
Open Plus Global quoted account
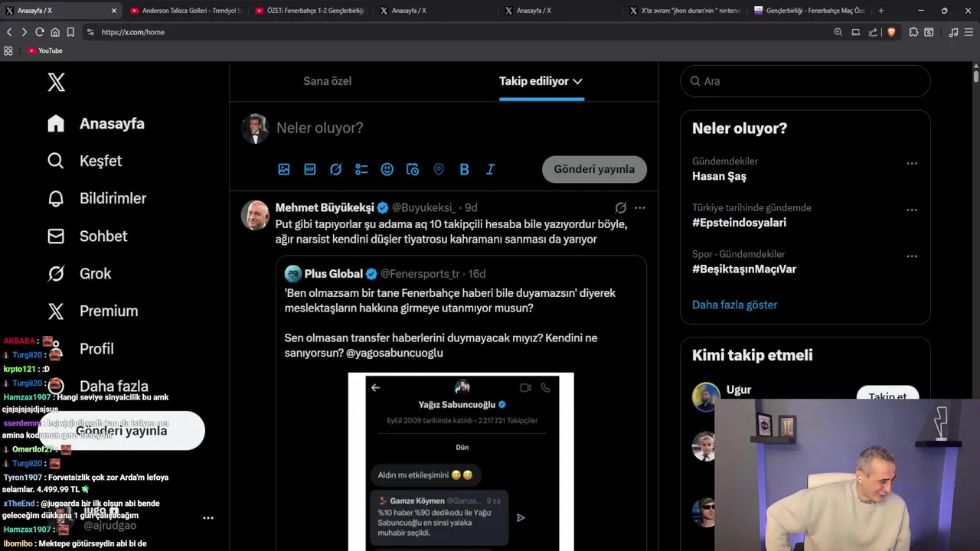pyautogui.click(x=334, y=274)
